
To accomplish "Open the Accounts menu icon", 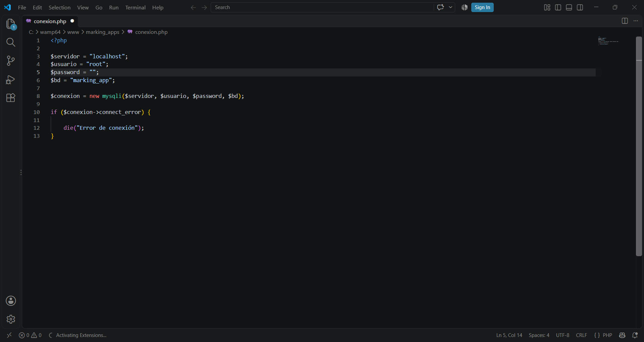I will click(11, 301).
